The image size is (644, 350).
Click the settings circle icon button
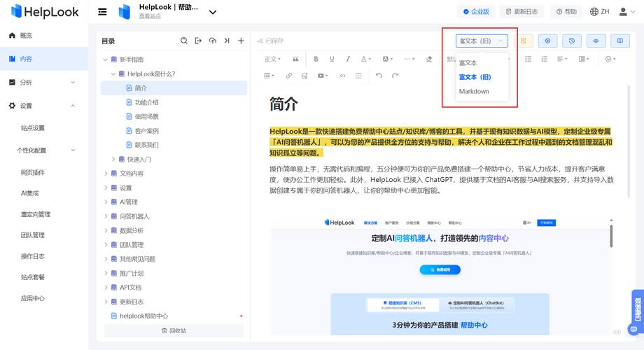pos(547,41)
